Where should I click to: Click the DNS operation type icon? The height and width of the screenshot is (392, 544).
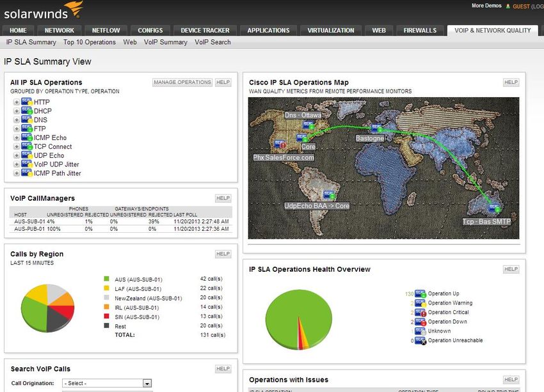pos(27,120)
